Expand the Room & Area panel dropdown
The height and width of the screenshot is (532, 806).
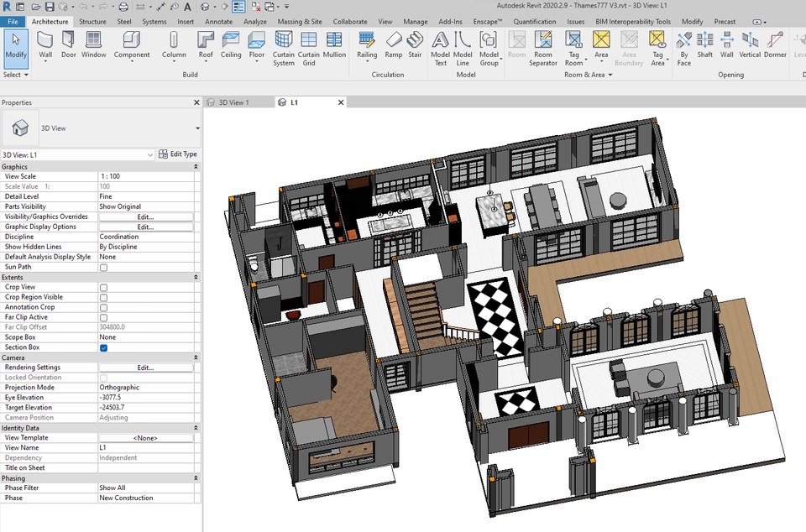click(588, 75)
